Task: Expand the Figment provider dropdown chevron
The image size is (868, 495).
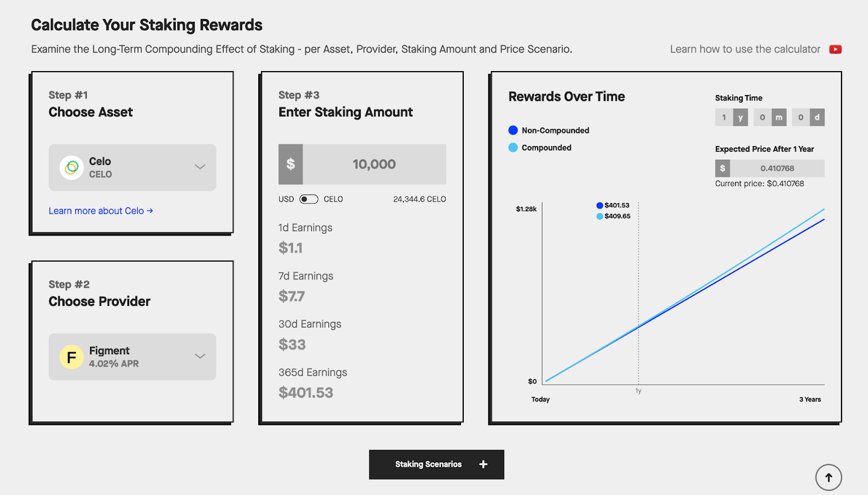Action: click(x=200, y=356)
